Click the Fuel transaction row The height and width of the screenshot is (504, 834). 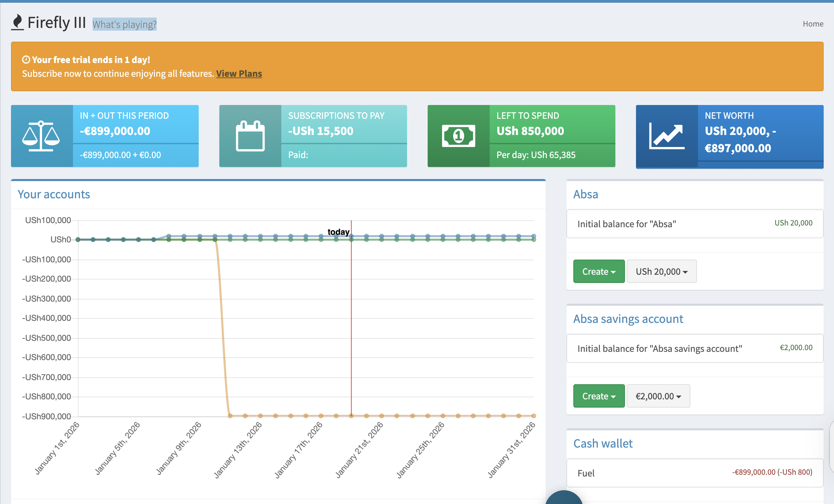pyautogui.click(x=586, y=473)
